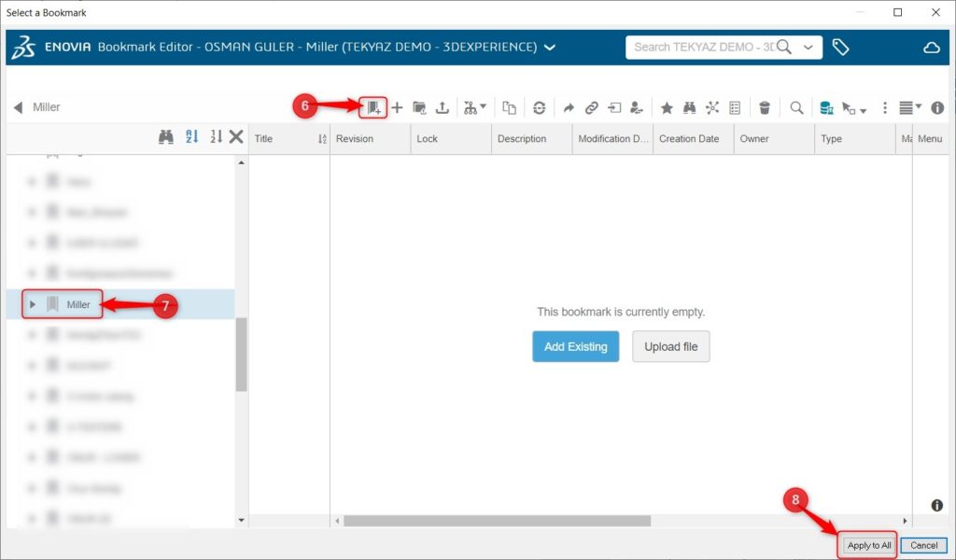Open the search box dropdown chevron
Screen dimensions: 956x560
(x=808, y=48)
